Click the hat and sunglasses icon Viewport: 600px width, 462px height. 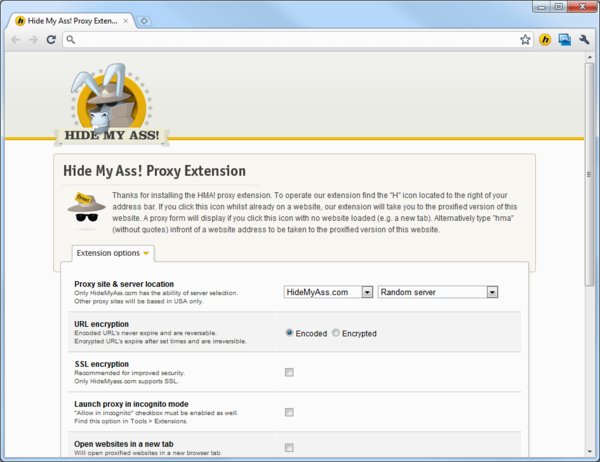[87, 209]
